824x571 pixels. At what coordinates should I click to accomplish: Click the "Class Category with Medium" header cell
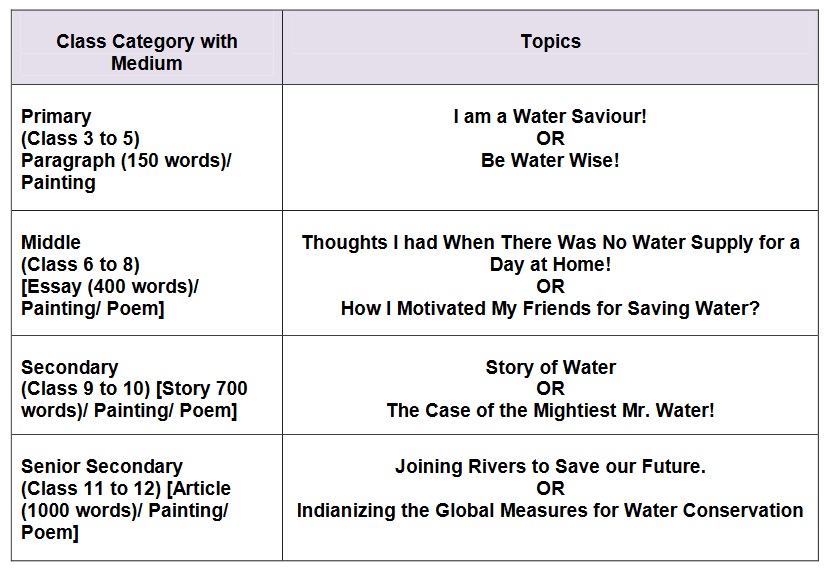[146, 52]
